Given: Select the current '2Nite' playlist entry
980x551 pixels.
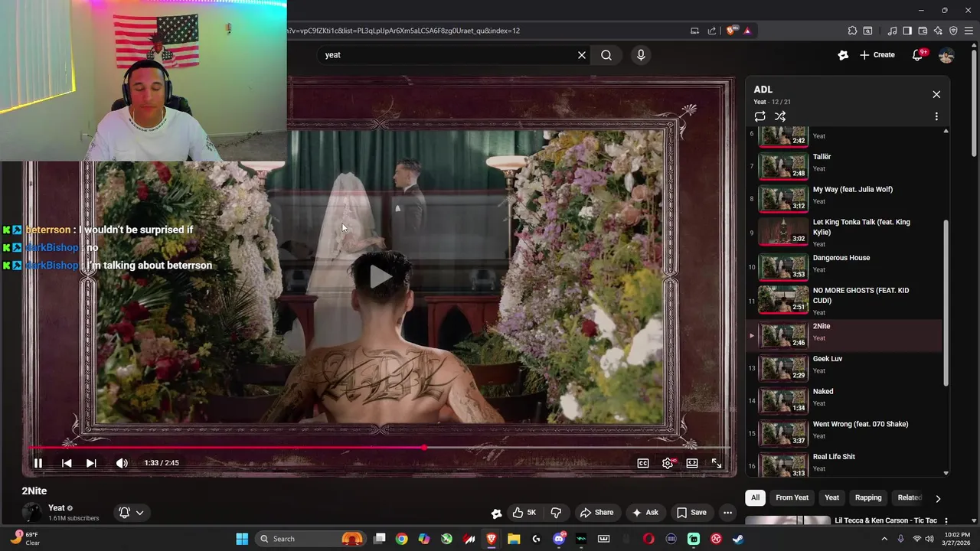Looking at the screenshot, I should click(844, 335).
